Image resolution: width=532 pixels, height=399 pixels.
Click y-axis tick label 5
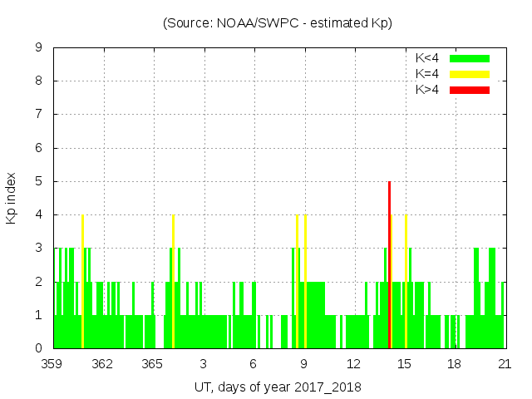point(39,181)
